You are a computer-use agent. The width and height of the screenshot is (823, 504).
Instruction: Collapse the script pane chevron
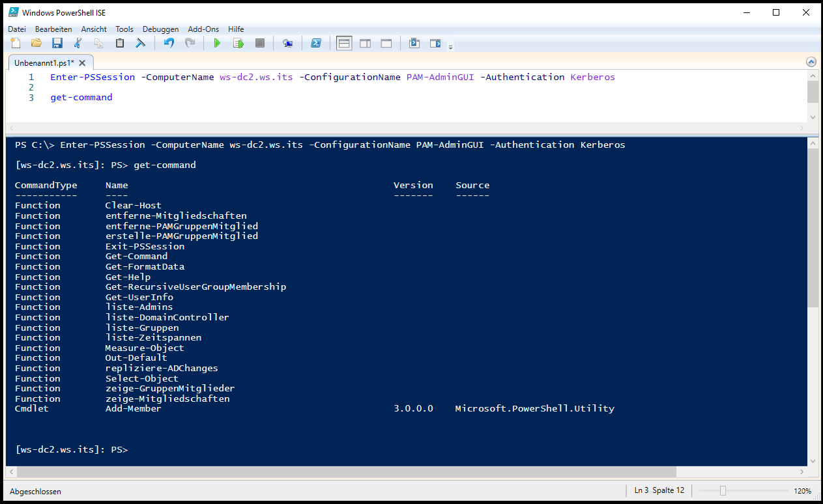point(811,62)
